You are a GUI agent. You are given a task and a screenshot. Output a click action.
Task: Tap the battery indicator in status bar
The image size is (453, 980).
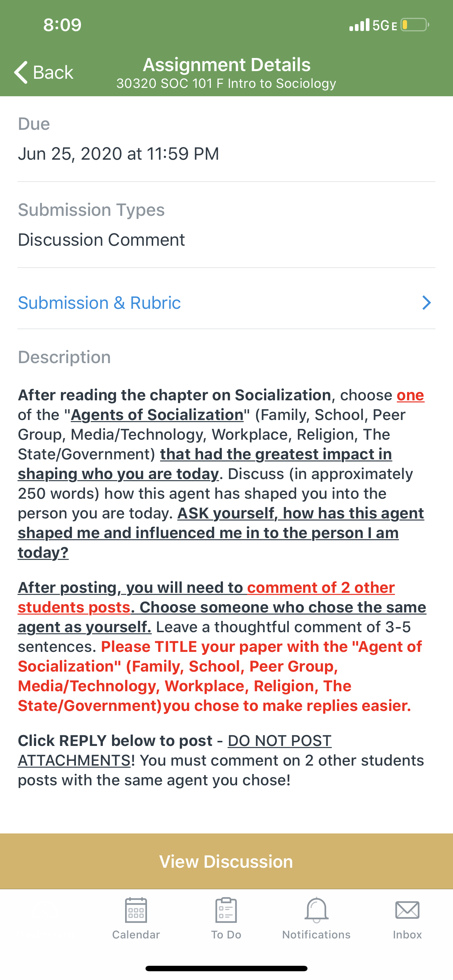(415, 25)
